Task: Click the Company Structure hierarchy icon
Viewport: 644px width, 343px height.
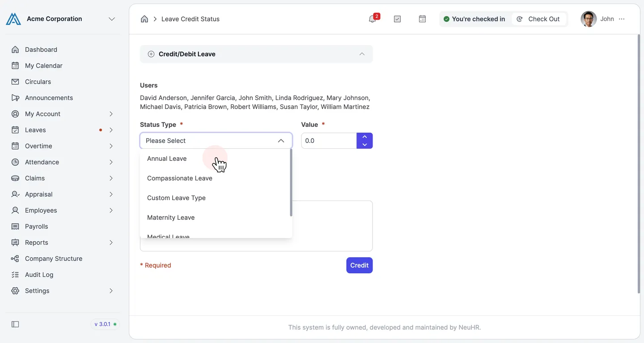Action: pyautogui.click(x=15, y=259)
